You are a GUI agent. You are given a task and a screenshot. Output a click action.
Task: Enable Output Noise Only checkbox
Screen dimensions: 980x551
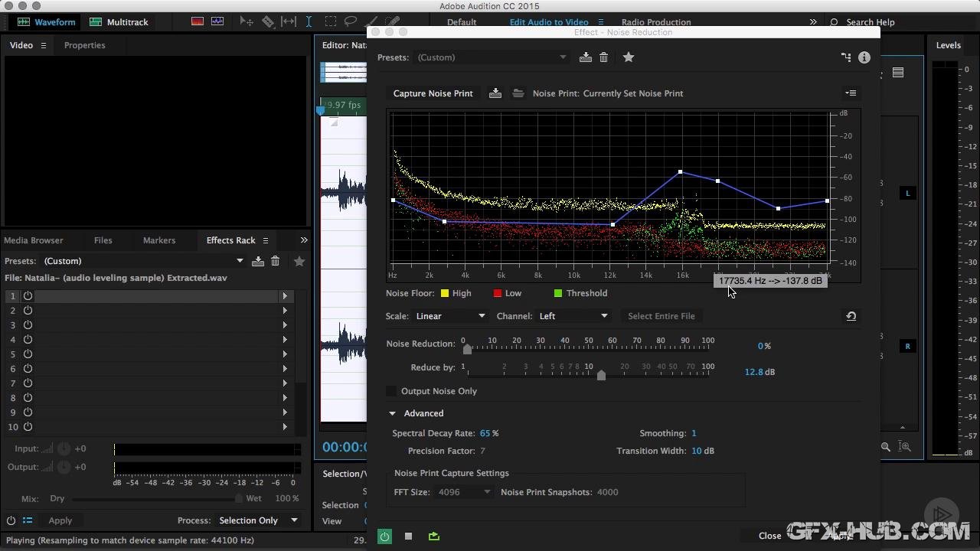point(392,391)
